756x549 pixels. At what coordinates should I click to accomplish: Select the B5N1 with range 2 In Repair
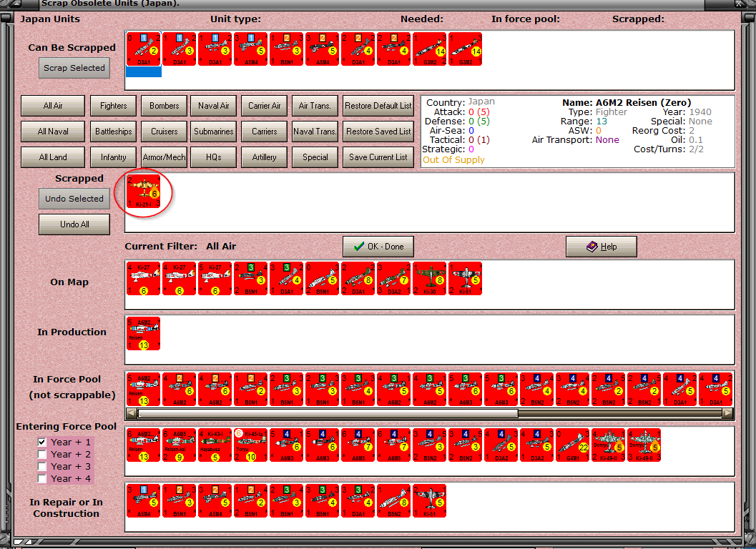point(251,501)
